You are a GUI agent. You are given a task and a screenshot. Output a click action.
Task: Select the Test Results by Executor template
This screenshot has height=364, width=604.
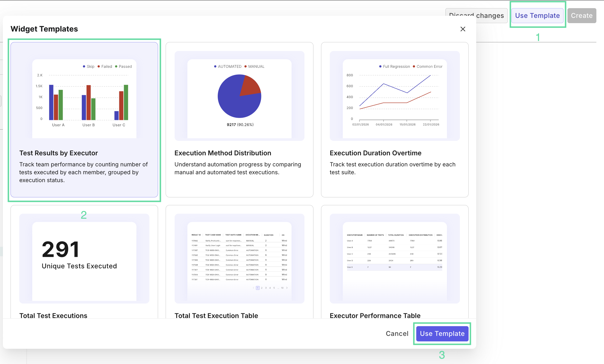84,120
